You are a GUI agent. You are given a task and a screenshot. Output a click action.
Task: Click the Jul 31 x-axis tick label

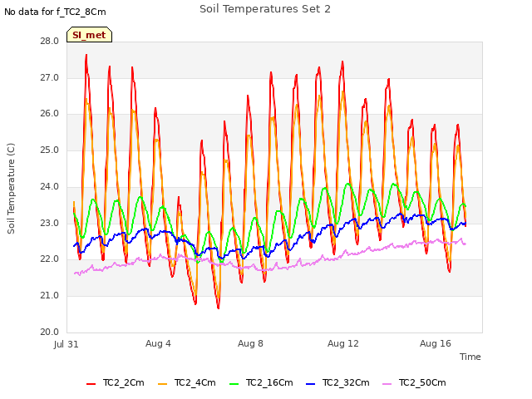click(66, 344)
